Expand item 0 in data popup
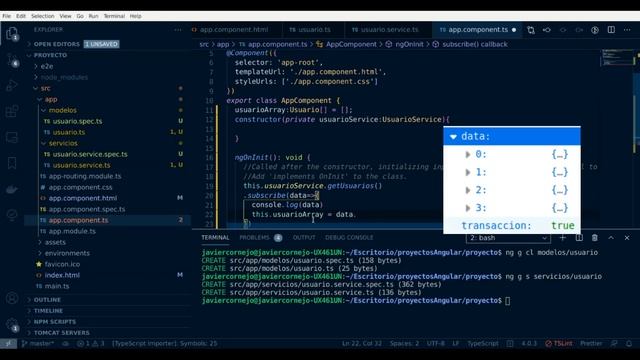Image resolution: width=640 pixels, height=360 pixels. (x=468, y=155)
